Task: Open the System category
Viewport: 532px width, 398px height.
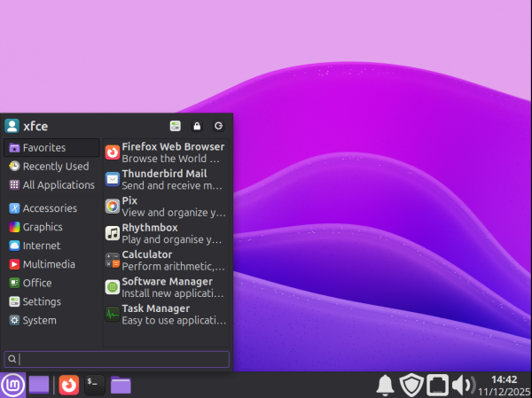Action: (x=51, y=320)
